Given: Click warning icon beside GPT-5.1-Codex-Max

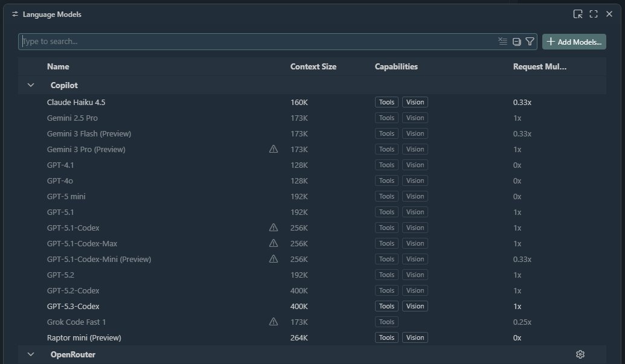Looking at the screenshot, I should 274,243.
